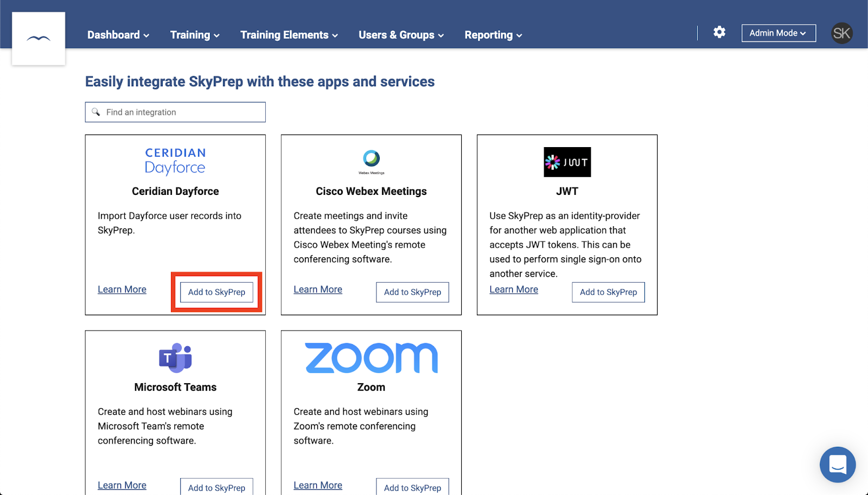
Task: Add Microsoft Teams to SkyPrep
Action: coord(216,487)
